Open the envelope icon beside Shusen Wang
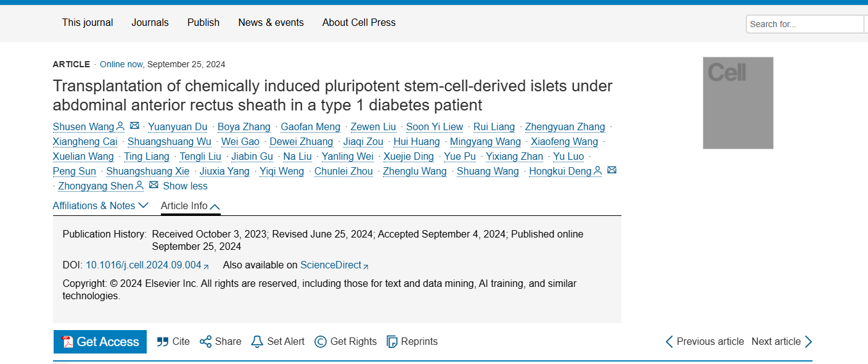The width and height of the screenshot is (868, 364). [134, 126]
